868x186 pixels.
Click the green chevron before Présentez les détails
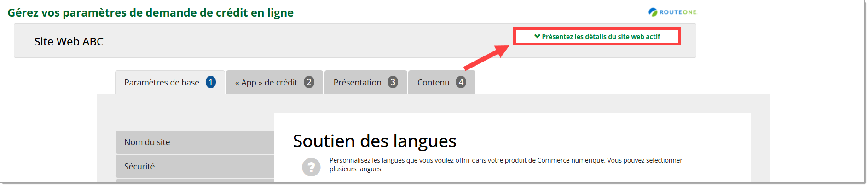pyautogui.click(x=537, y=36)
